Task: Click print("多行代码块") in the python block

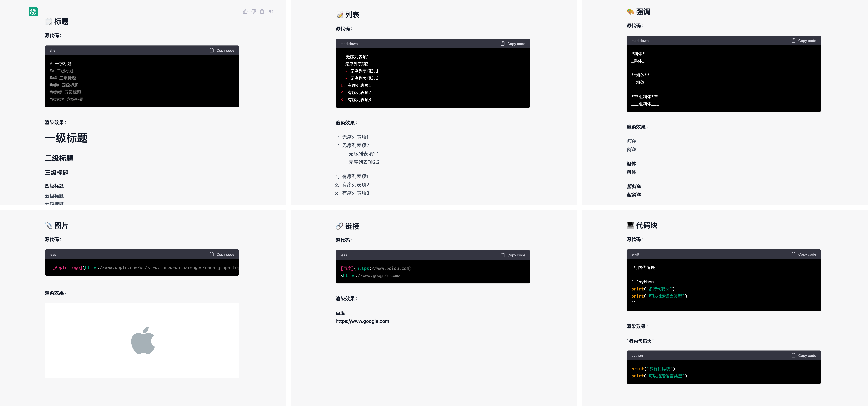Action: click(653, 369)
